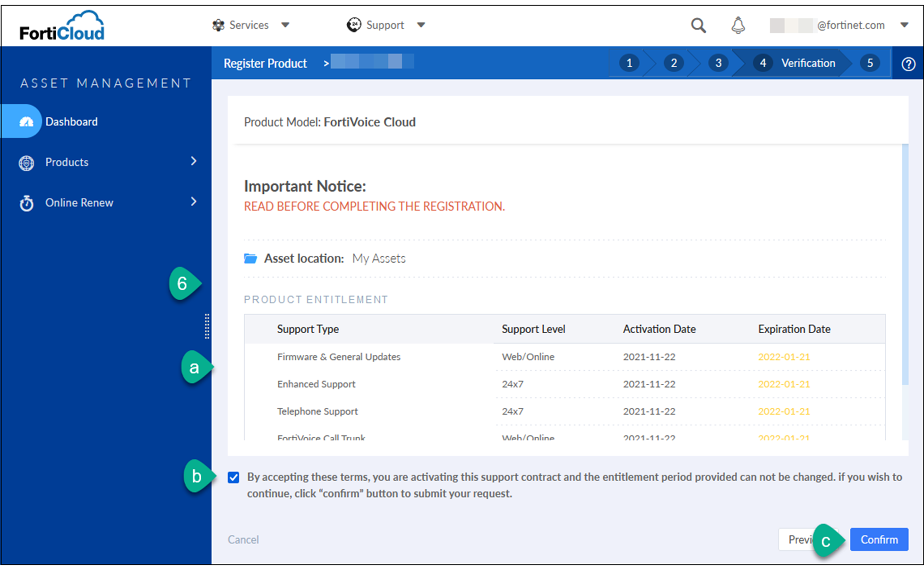The width and height of the screenshot is (924, 570).
Task: Click the Cancel link
Action: 243,539
